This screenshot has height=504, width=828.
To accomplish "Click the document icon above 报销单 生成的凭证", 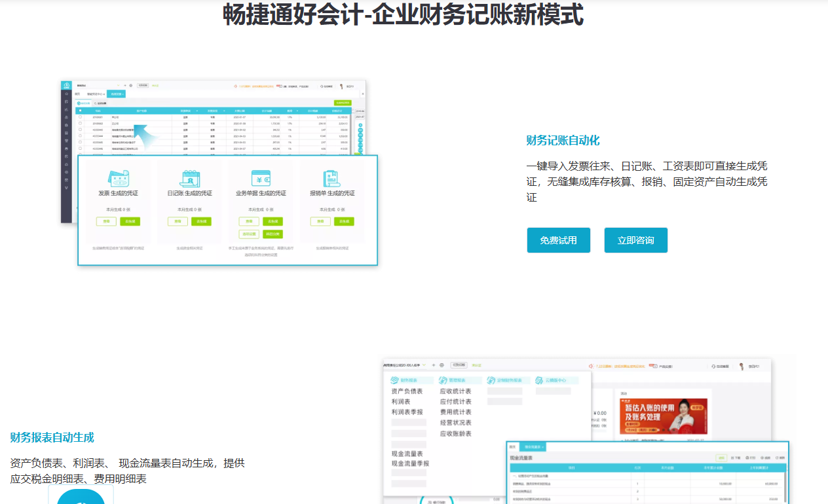I will pos(332,178).
